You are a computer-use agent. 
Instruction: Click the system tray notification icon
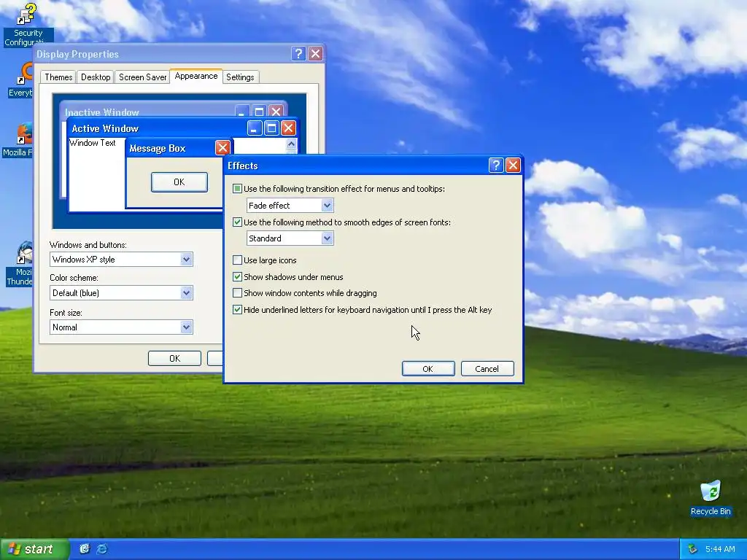[x=693, y=549]
